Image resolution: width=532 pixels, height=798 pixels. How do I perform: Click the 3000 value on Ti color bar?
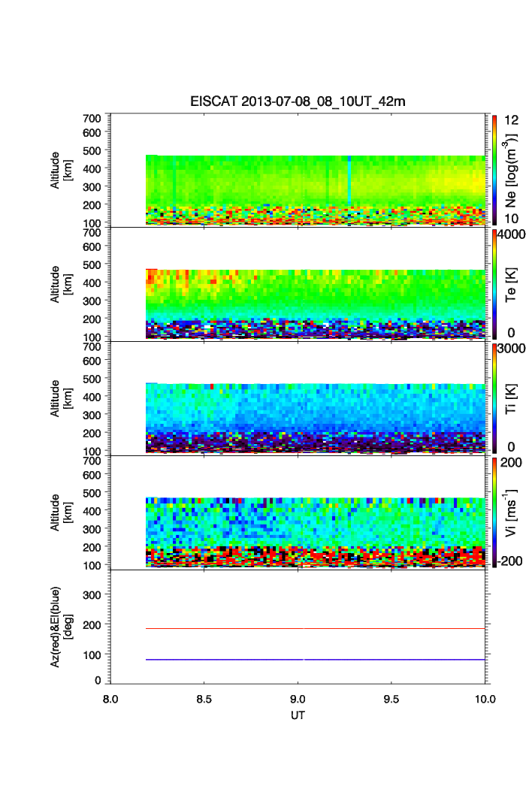coord(512,348)
